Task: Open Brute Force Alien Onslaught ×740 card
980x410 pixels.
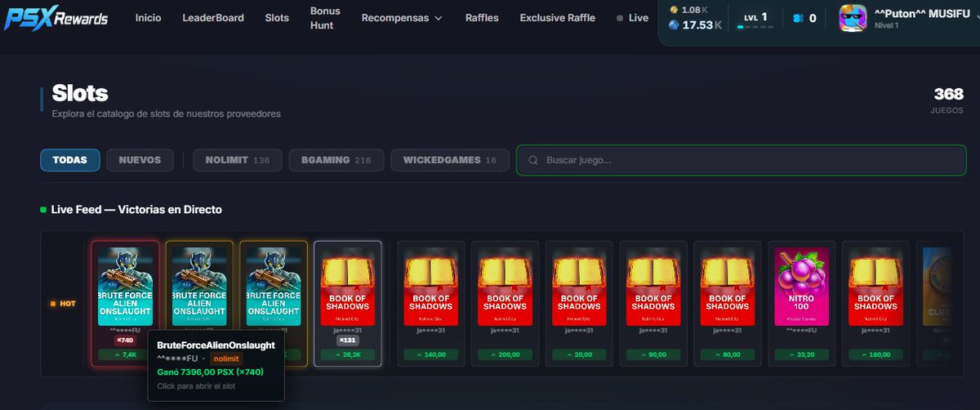Action: pyautogui.click(x=125, y=303)
